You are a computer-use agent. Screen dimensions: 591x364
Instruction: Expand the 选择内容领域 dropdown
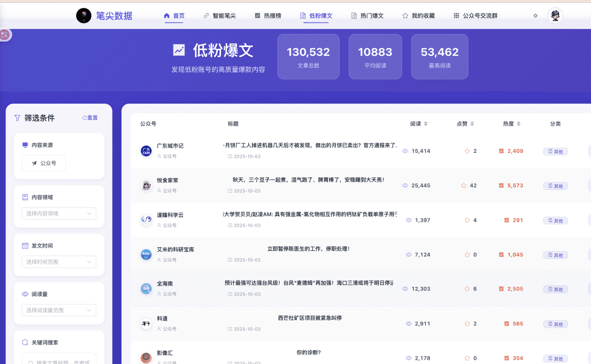pos(59,213)
